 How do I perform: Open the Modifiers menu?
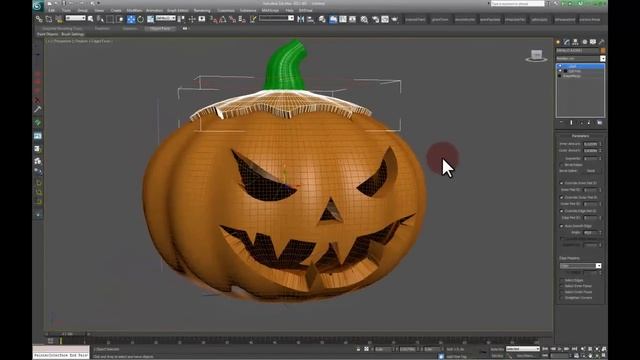(134, 11)
